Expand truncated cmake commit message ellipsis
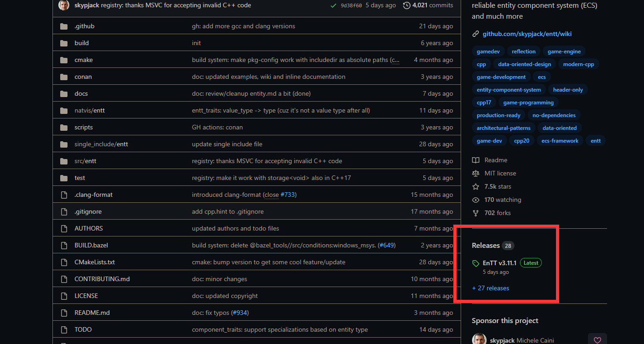 pyautogui.click(x=395, y=60)
